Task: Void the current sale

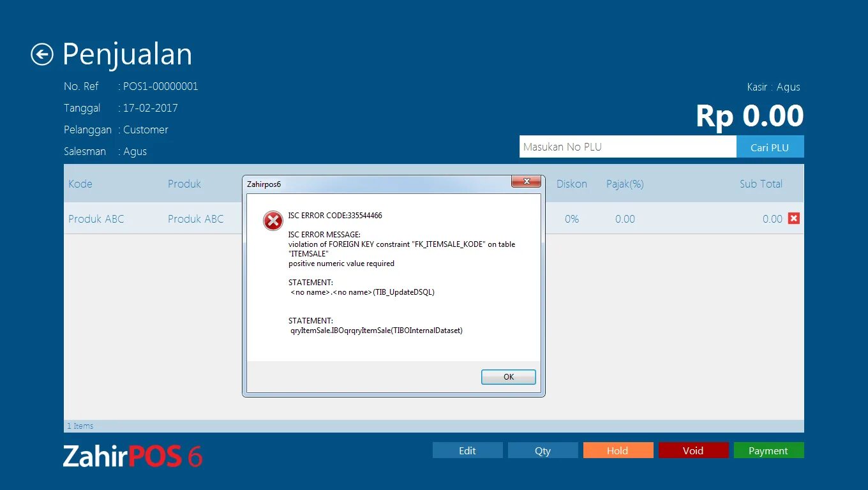Action: pyautogui.click(x=693, y=450)
